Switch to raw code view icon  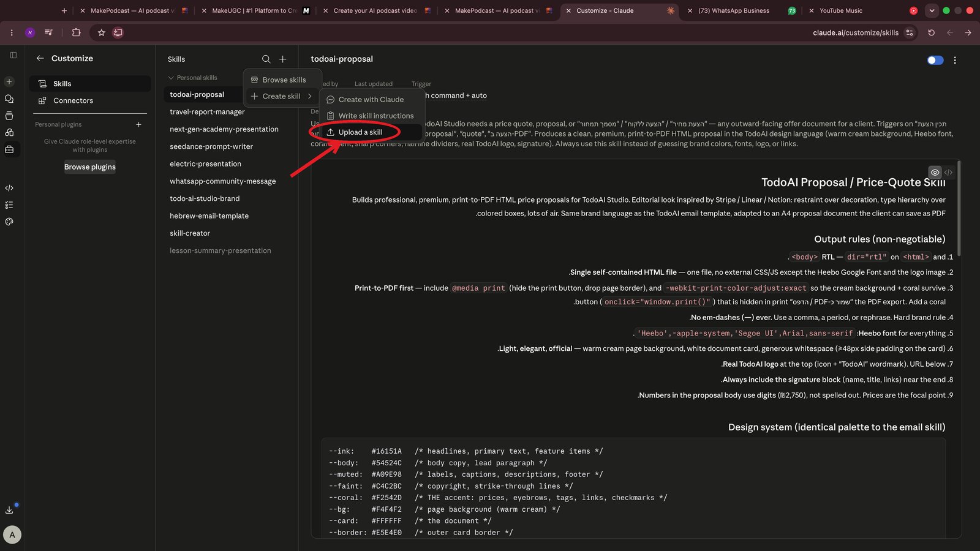pyautogui.click(x=948, y=173)
